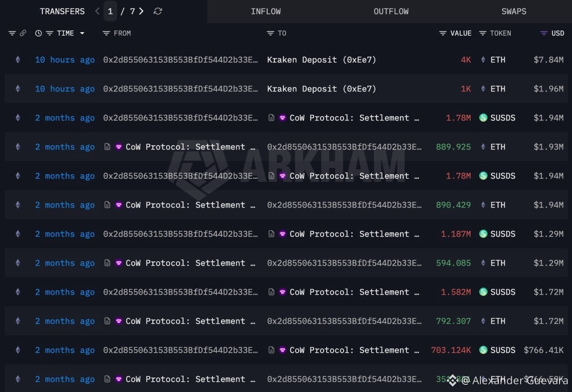Open the USD column filter
The height and width of the screenshot is (392, 572).
pyautogui.click(x=544, y=33)
